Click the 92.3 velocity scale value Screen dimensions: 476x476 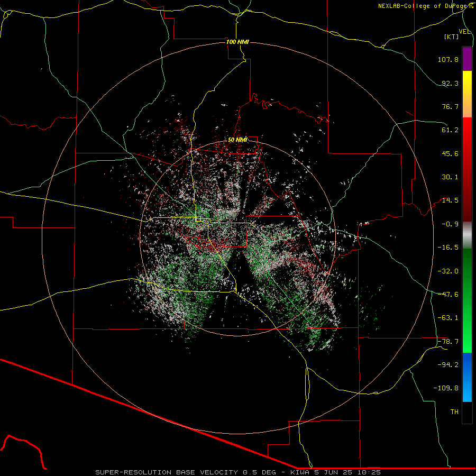point(450,83)
